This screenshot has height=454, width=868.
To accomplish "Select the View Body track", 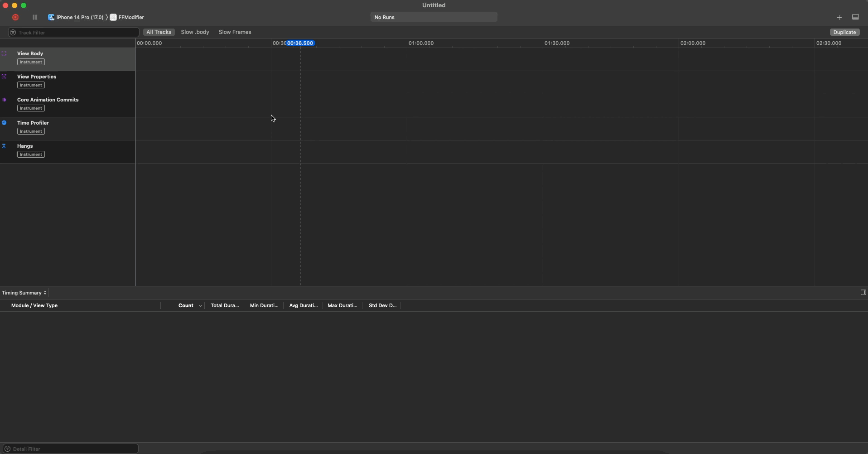I will tap(68, 59).
